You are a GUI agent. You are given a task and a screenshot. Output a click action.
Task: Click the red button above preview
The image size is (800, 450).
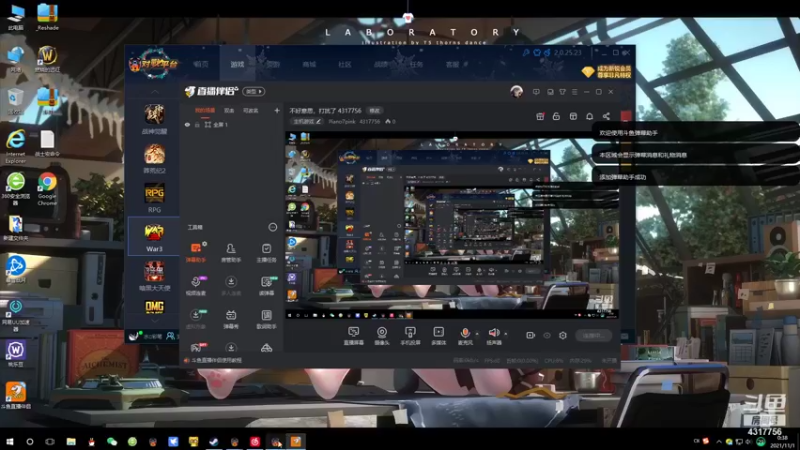pyautogui.click(x=626, y=116)
